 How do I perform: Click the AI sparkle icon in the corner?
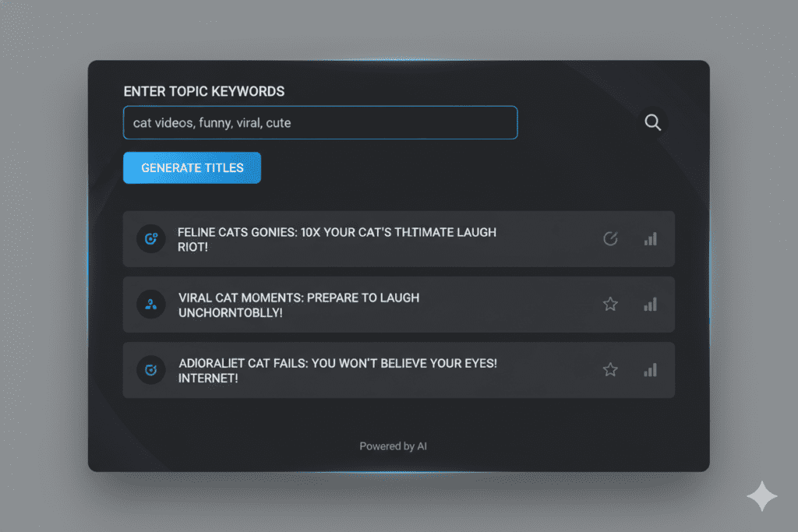762,496
